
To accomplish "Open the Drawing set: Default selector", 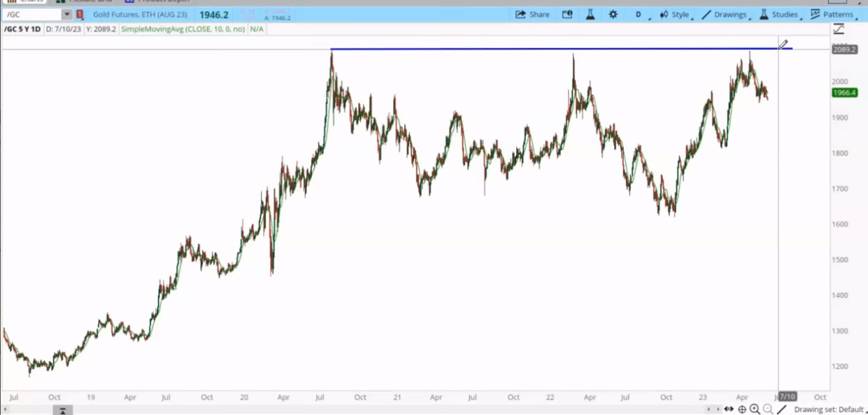I will (829, 409).
